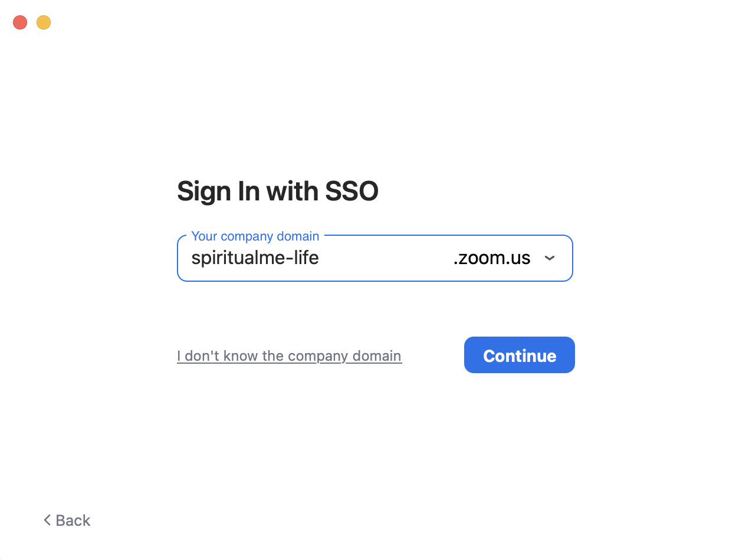Viewport: 749px width, 560px height.
Task: Click the blue Continue button
Action: click(519, 355)
